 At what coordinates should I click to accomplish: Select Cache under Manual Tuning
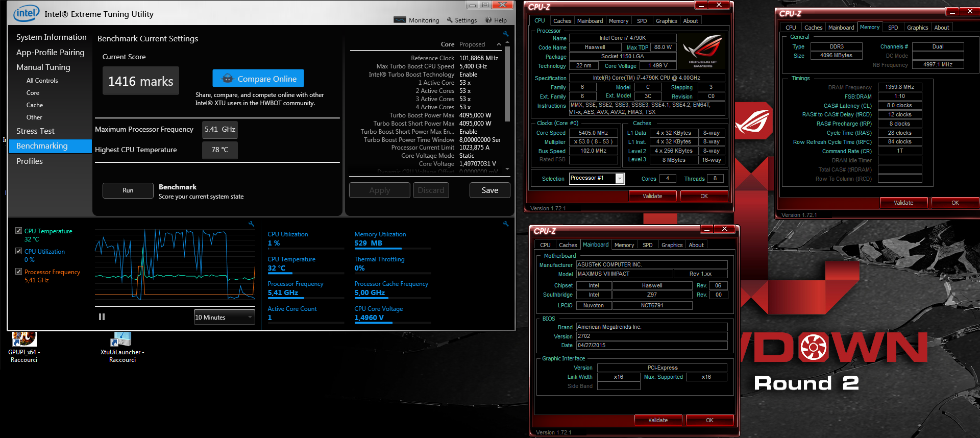click(35, 105)
